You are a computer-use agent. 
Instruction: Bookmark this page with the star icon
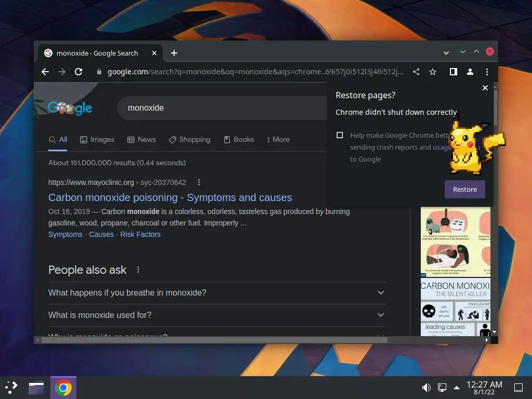pos(433,72)
